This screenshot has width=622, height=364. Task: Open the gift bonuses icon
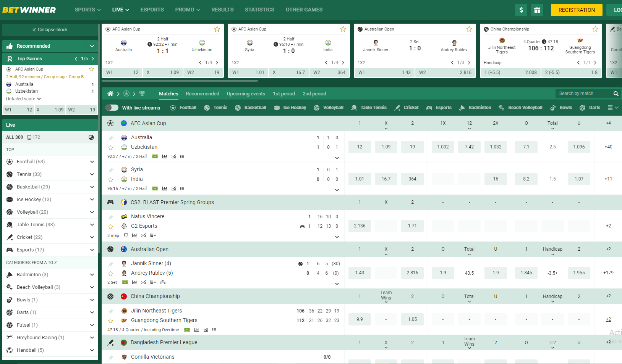[537, 10]
